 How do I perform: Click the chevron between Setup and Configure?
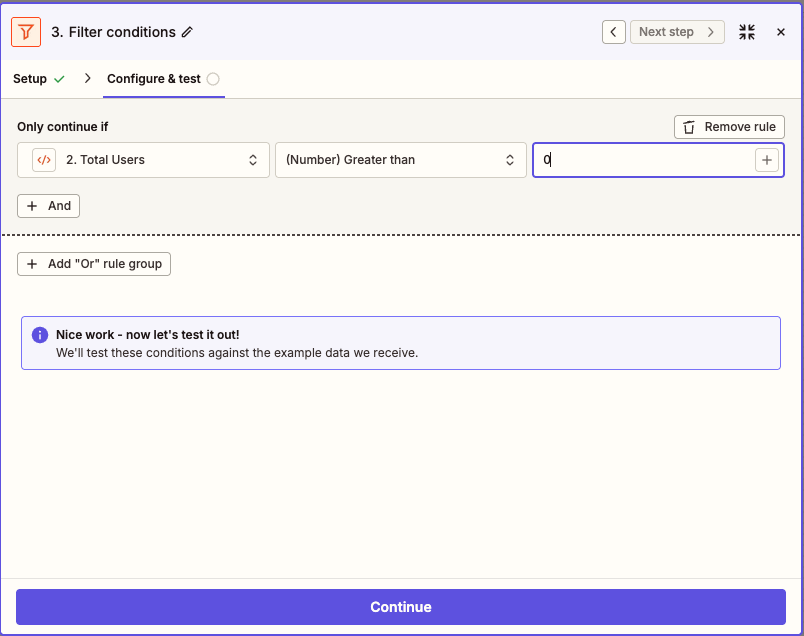point(88,78)
